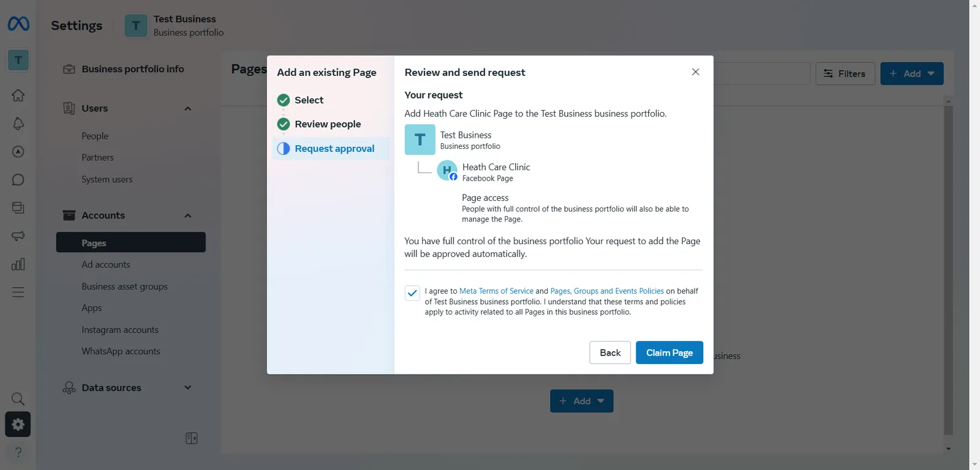Select the Request approval step

tap(331, 149)
